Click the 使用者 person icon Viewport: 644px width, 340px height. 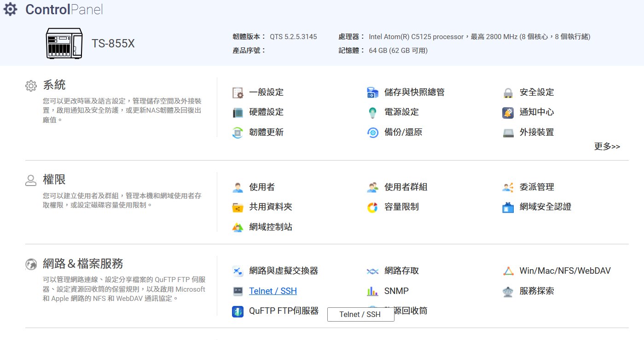(238, 187)
